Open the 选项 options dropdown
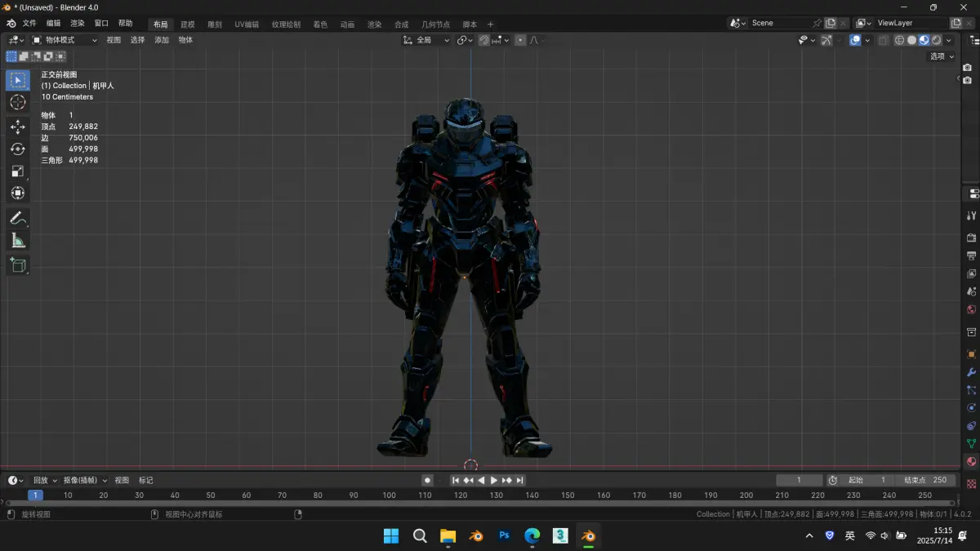 pyautogui.click(x=942, y=56)
